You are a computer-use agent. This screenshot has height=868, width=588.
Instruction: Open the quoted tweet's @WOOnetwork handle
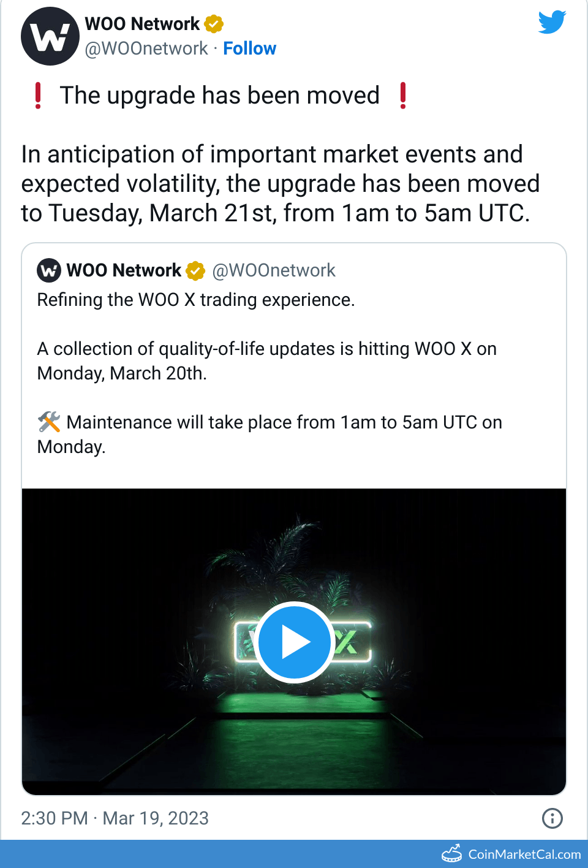tap(273, 270)
